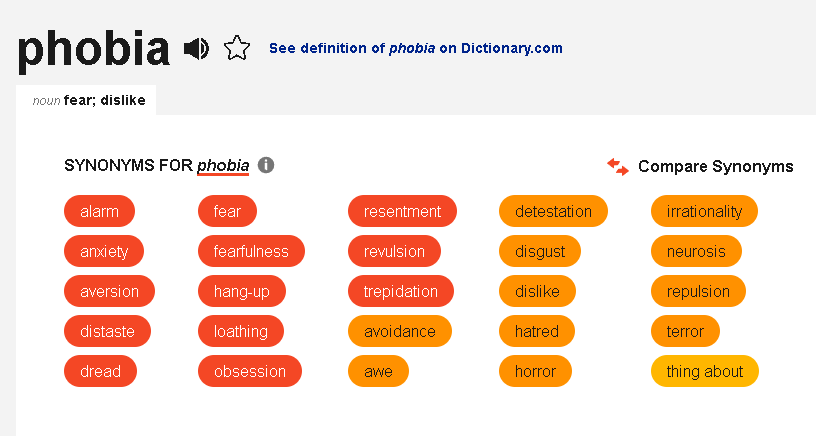816x436 pixels.
Task: Click the obsession synonym pill
Action: tap(250, 371)
